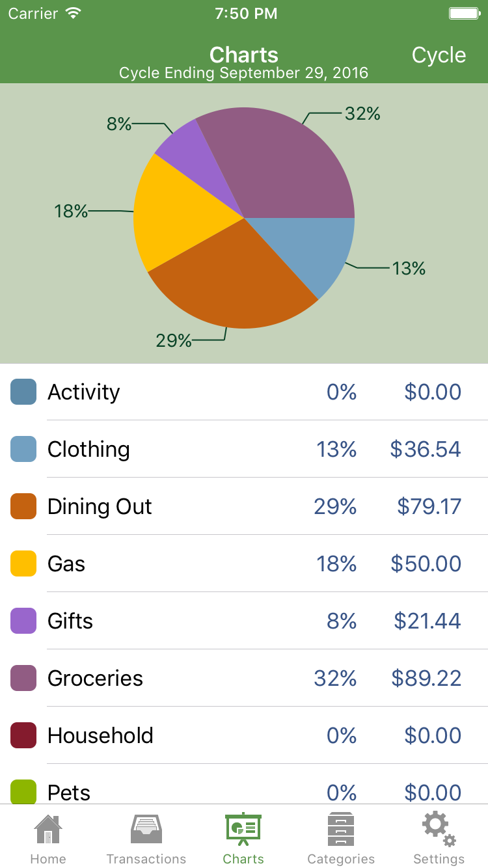Select the Pets category row
The width and height of the screenshot is (488, 868).
point(244,791)
